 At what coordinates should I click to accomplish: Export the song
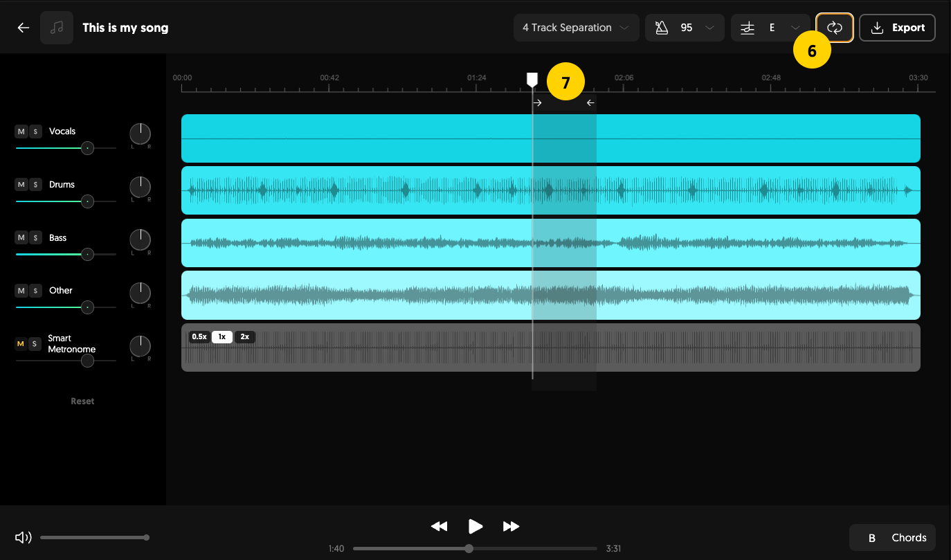(x=898, y=28)
